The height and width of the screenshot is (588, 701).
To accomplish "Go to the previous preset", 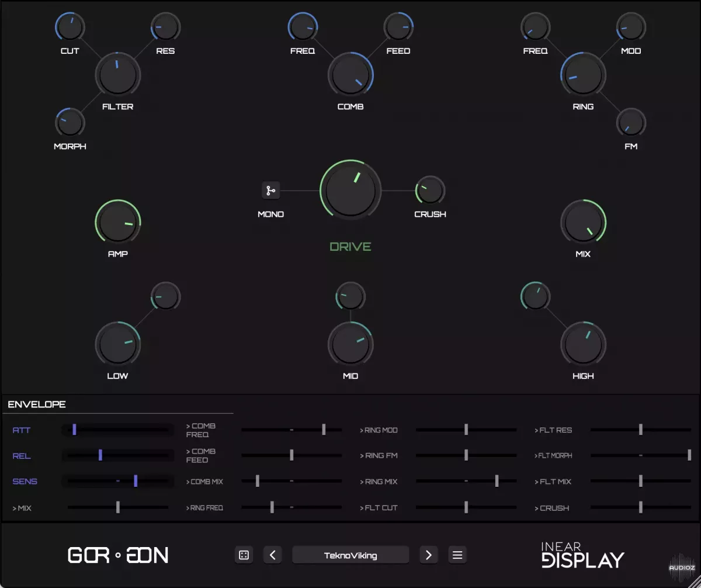I will (x=273, y=555).
